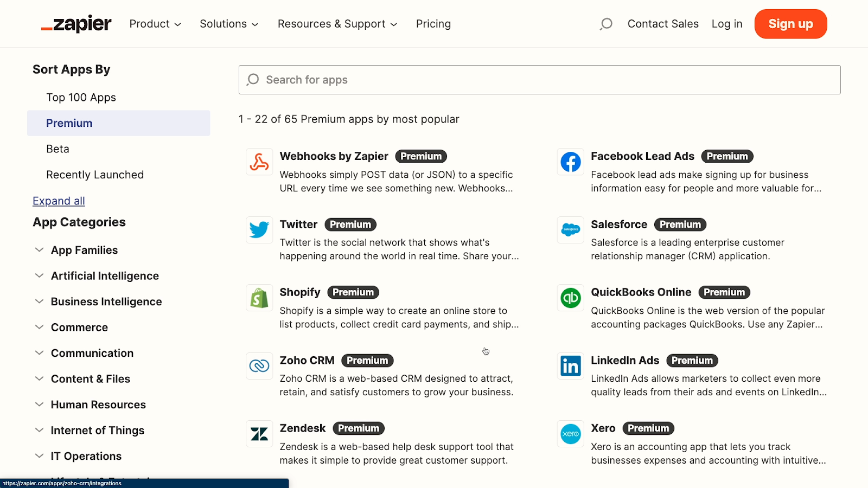Click the Facebook Lead Ads logo icon
Image resolution: width=868 pixels, height=488 pixels.
pos(571,162)
